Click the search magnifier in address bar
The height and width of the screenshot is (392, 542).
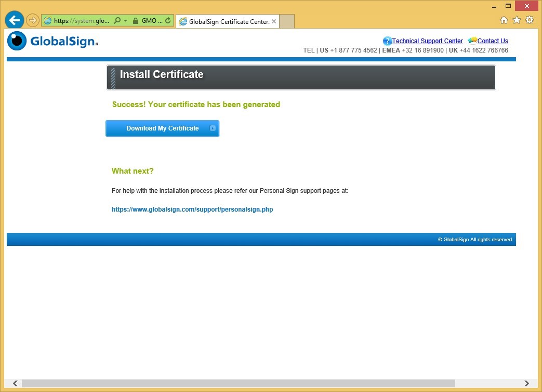(x=117, y=20)
